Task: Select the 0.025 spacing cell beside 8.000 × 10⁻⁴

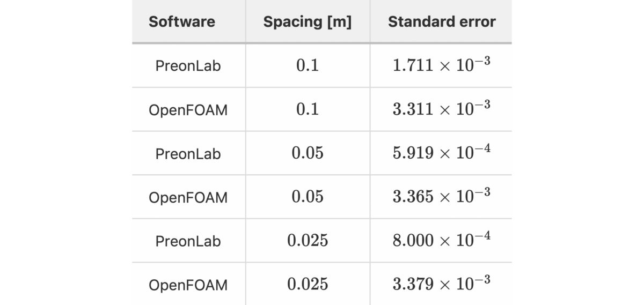Action: pos(308,241)
